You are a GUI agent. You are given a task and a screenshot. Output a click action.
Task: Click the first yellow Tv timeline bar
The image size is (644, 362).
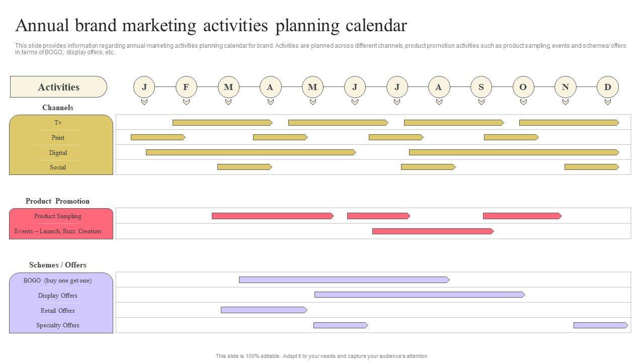tap(222, 123)
